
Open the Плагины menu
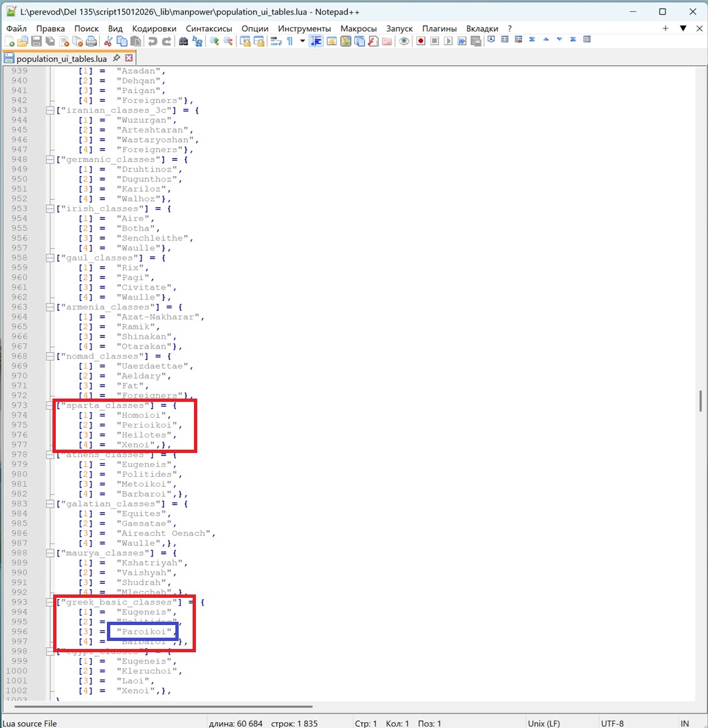point(439,29)
